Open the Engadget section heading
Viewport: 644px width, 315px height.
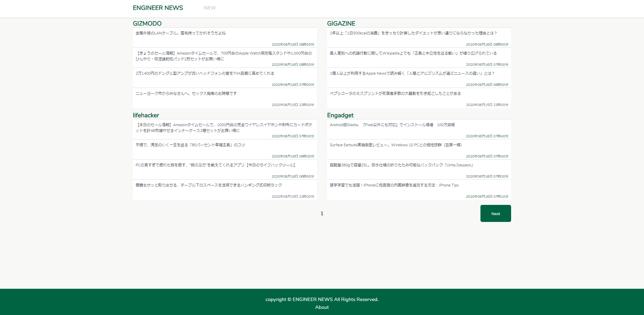click(340, 115)
